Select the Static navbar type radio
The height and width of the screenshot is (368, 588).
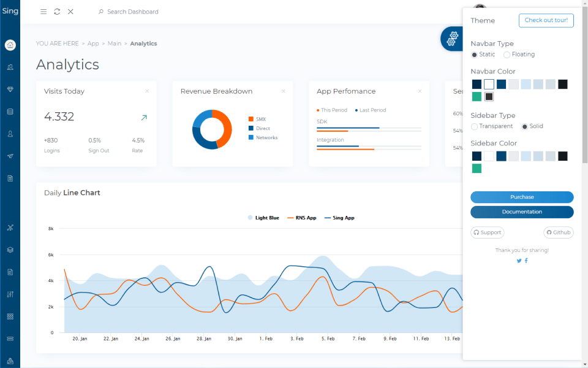[474, 55]
